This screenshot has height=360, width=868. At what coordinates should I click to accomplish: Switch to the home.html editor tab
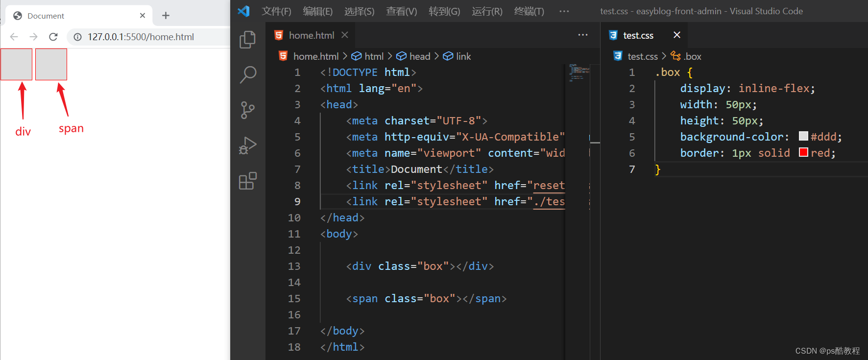pos(312,35)
